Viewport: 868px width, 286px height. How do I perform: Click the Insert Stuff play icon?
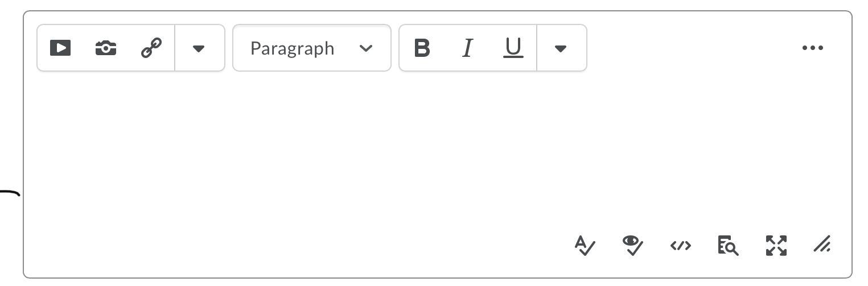(60, 48)
